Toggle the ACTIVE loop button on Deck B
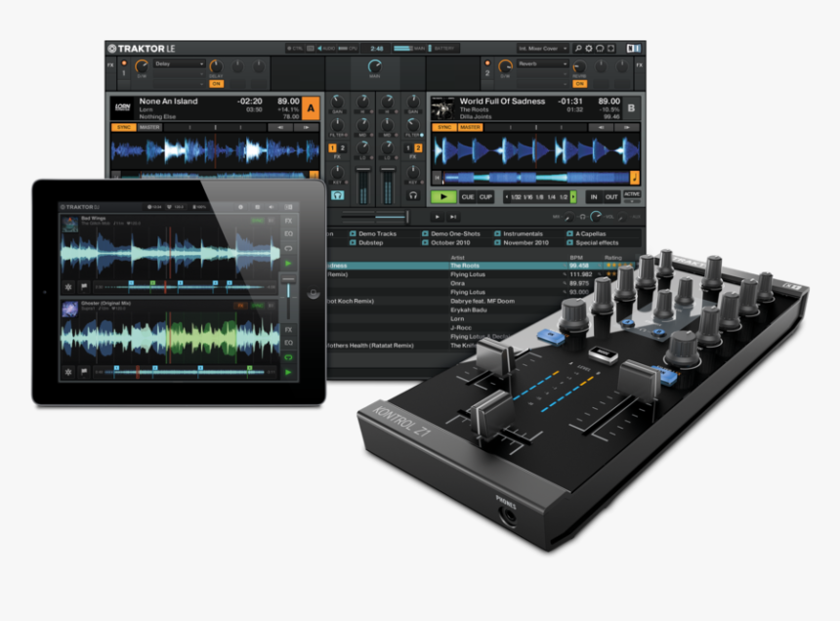The width and height of the screenshot is (840, 621). (632, 195)
